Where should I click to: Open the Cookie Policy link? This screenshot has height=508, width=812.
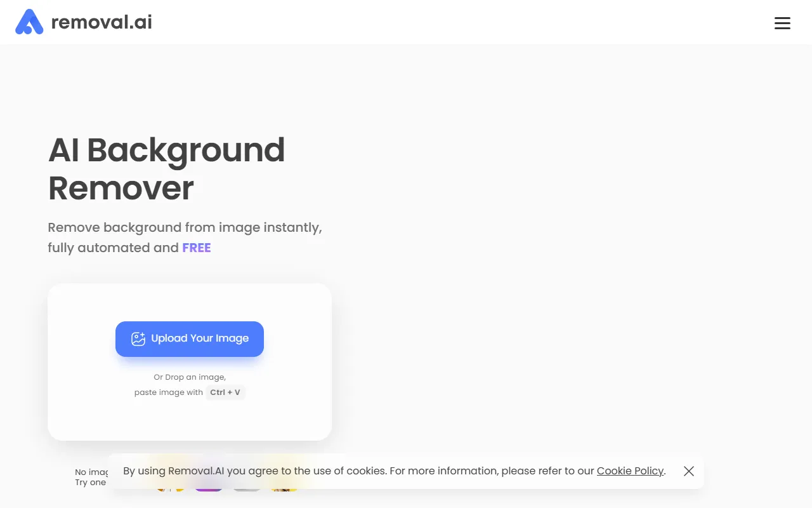630,471
